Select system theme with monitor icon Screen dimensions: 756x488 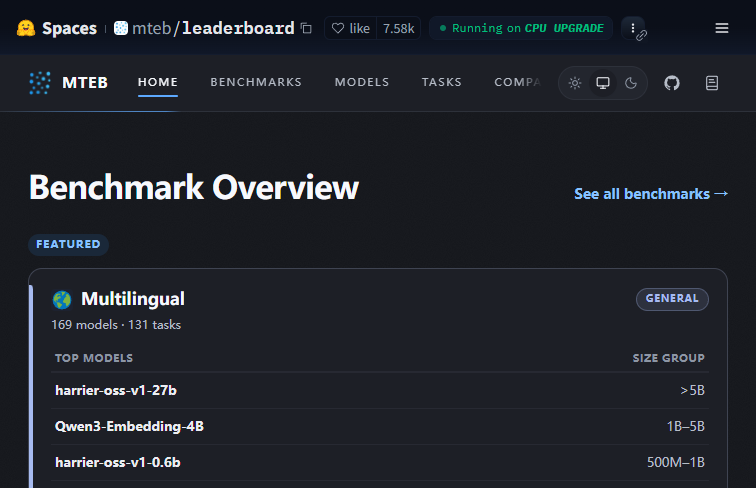point(603,83)
